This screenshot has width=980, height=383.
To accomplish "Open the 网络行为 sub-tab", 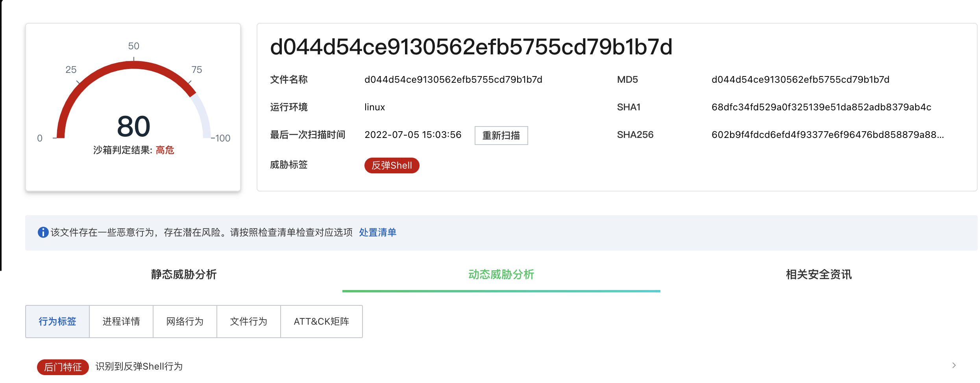I will point(185,322).
